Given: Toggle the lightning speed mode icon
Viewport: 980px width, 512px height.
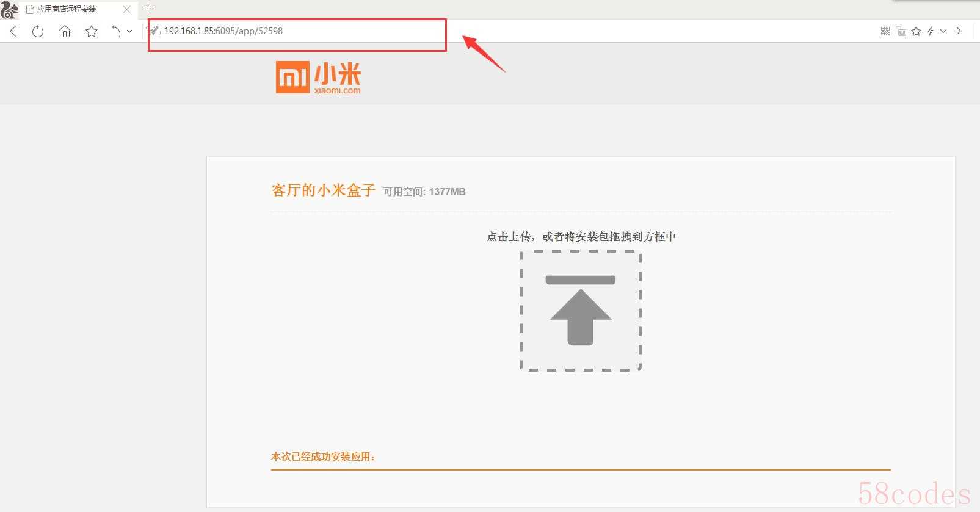Looking at the screenshot, I should [931, 31].
